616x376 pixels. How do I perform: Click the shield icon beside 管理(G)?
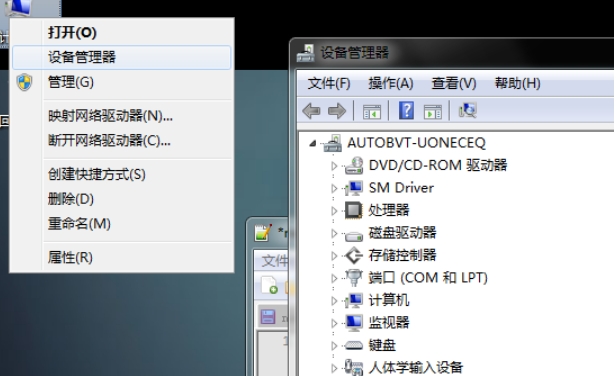pyautogui.click(x=24, y=83)
